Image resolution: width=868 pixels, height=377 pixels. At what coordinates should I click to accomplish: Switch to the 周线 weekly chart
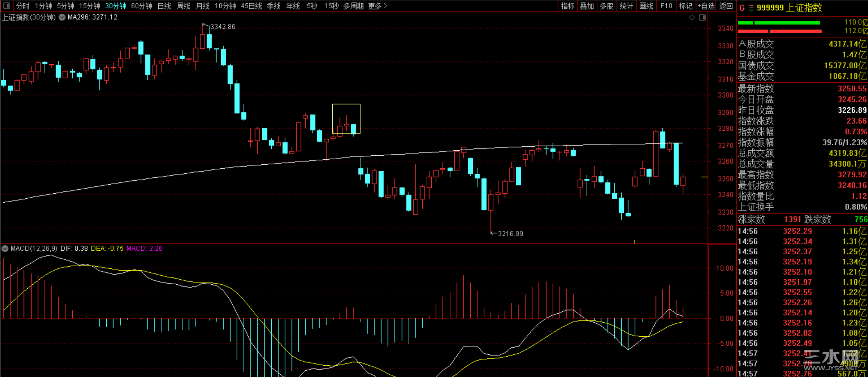pos(184,6)
